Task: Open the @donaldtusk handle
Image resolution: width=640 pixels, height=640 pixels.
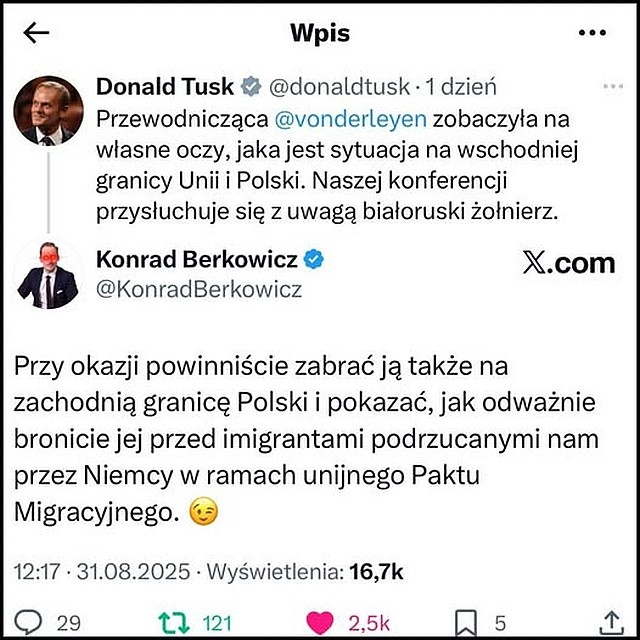Action: pos(339,87)
